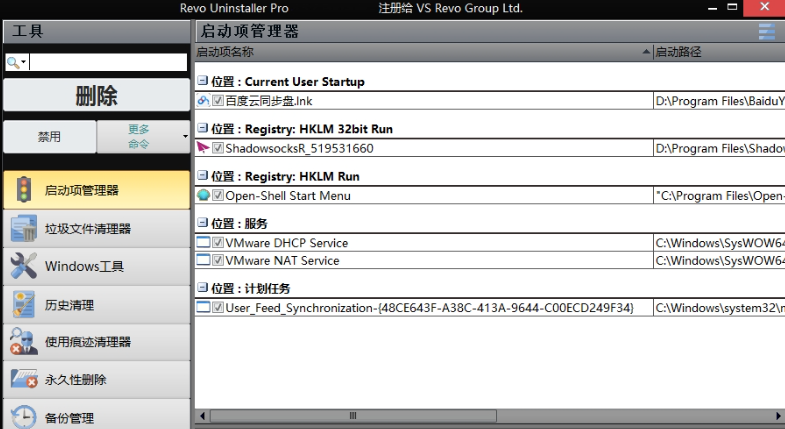Collapse the 服务 location group

pyautogui.click(x=202, y=222)
